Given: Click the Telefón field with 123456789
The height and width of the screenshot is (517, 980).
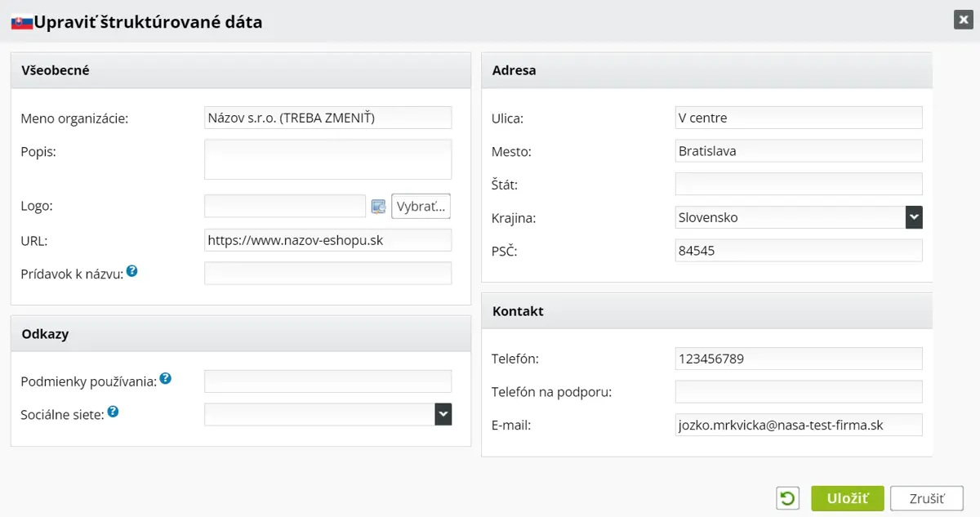Looking at the screenshot, I should pos(799,359).
